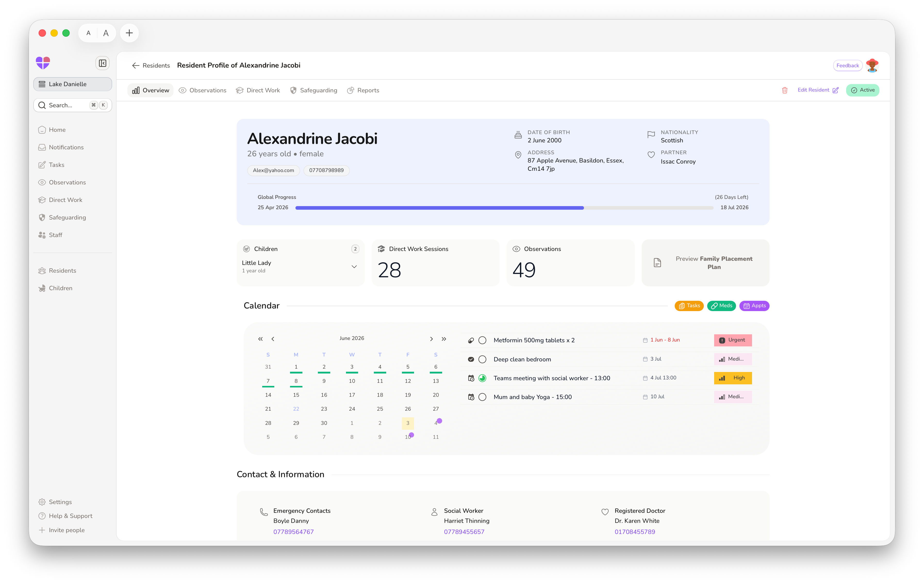
Task: Click the new tab plus icon
Action: 129,33
